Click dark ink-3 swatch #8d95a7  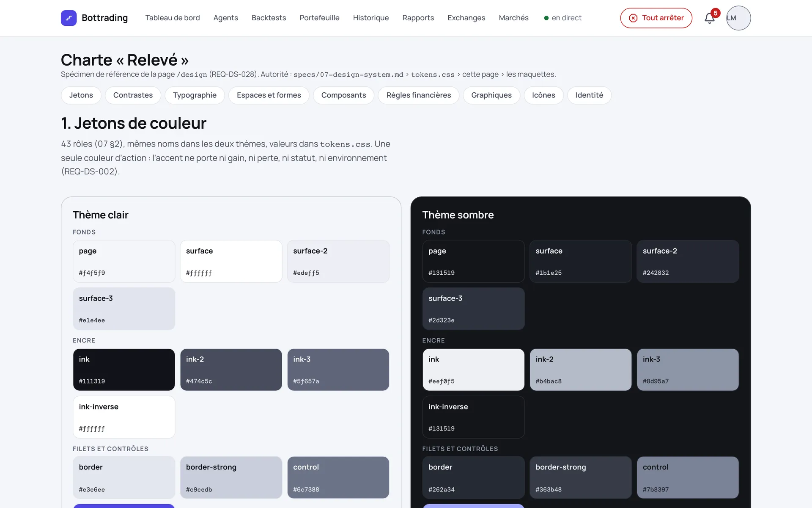[x=688, y=370]
